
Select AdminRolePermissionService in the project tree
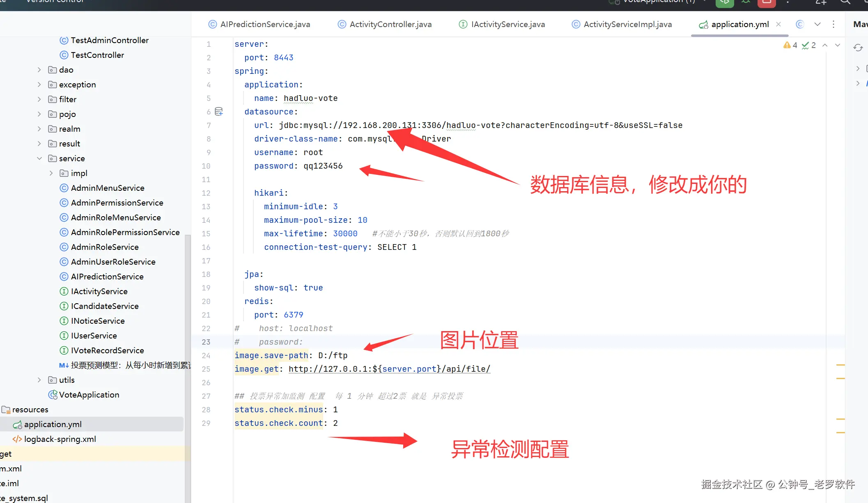(125, 232)
